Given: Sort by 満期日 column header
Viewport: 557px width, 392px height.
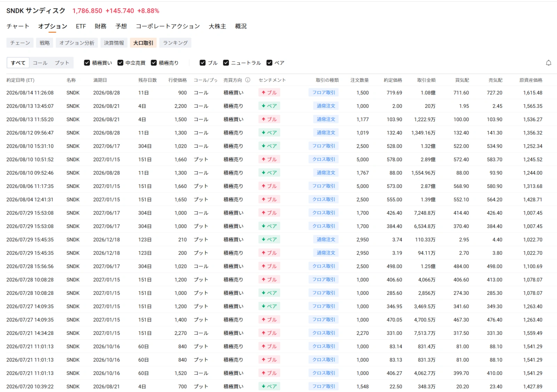Looking at the screenshot, I should point(100,80).
